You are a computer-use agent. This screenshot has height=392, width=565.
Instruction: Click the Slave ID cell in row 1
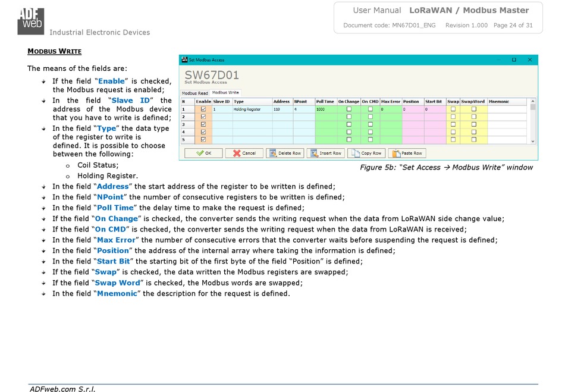pyautogui.click(x=222, y=109)
